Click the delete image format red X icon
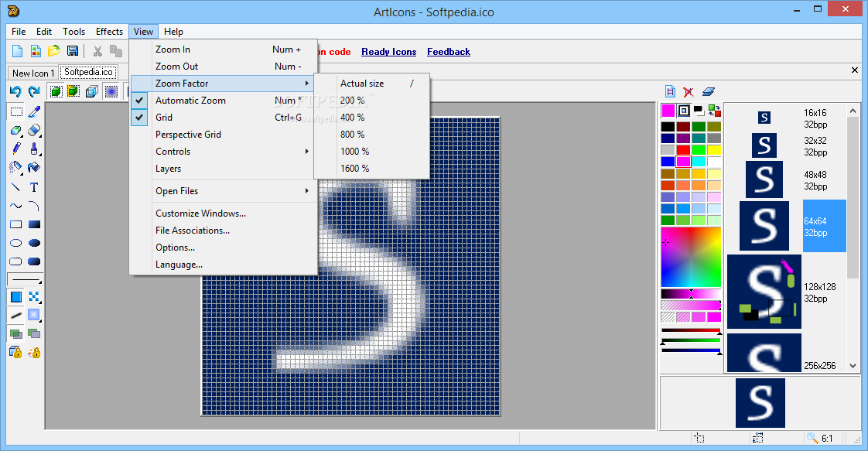 click(688, 91)
